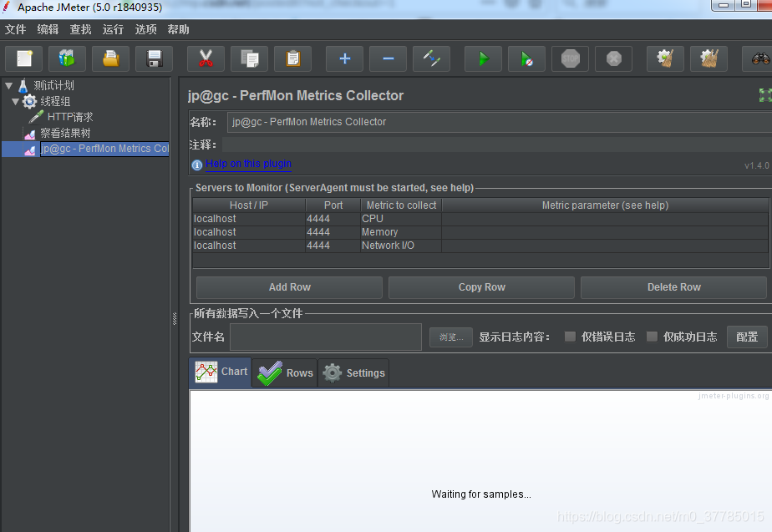Click the 测试计划 flask icon
The image size is (772, 532).
coord(23,86)
